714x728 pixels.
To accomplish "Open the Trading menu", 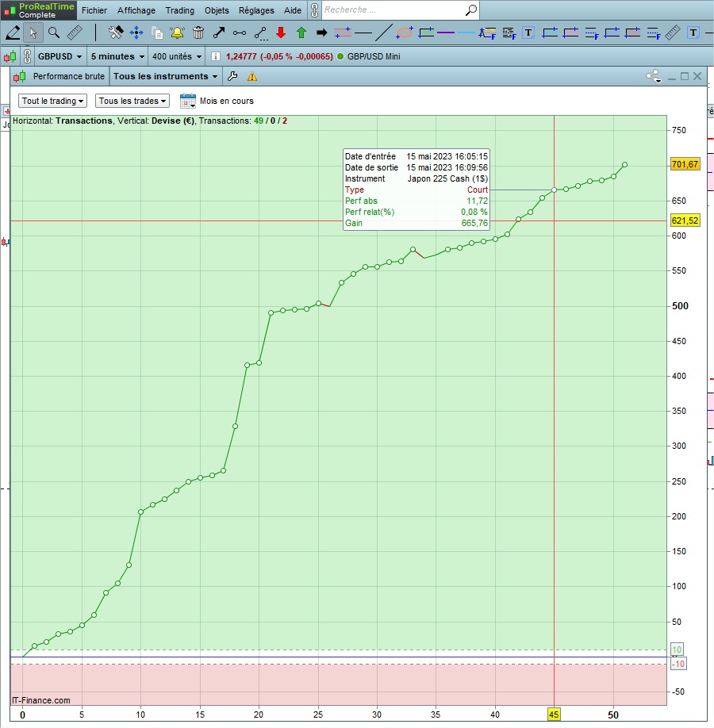I will coord(179,10).
